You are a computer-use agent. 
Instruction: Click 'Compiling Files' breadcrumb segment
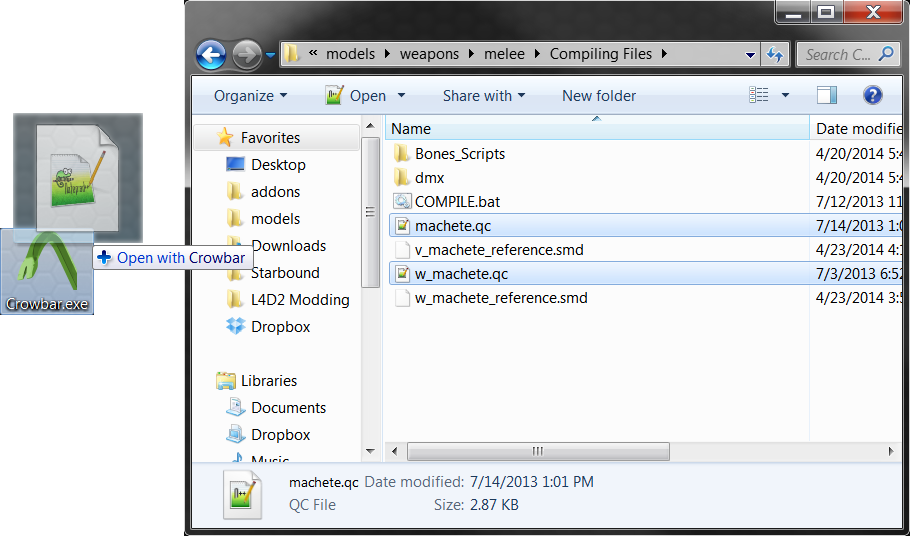click(x=601, y=54)
